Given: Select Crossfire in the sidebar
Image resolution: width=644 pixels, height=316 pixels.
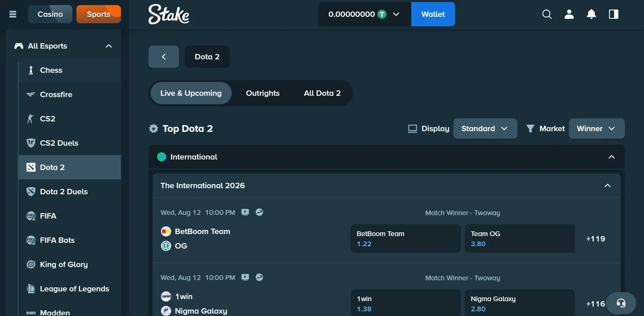Looking at the screenshot, I should [x=69, y=94].
